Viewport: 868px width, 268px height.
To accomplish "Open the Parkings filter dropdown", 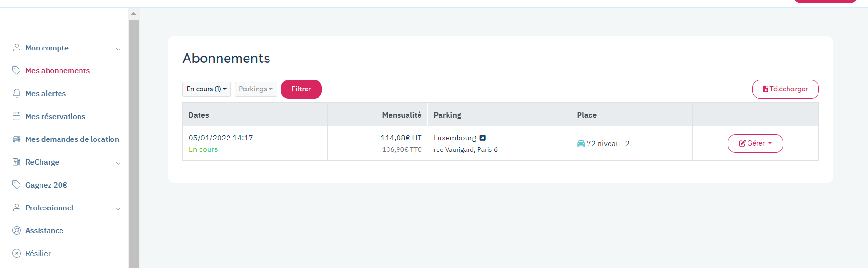I will pyautogui.click(x=256, y=89).
